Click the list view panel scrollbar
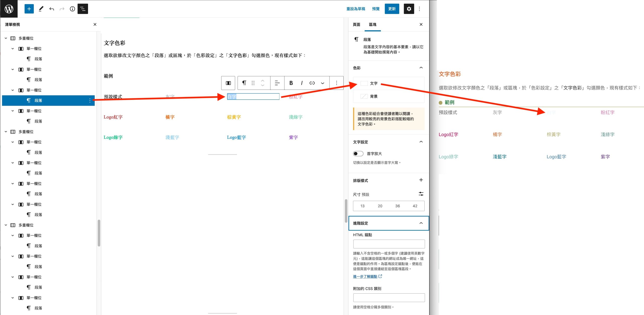Viewport: 644px width, 315px height. 99,233
